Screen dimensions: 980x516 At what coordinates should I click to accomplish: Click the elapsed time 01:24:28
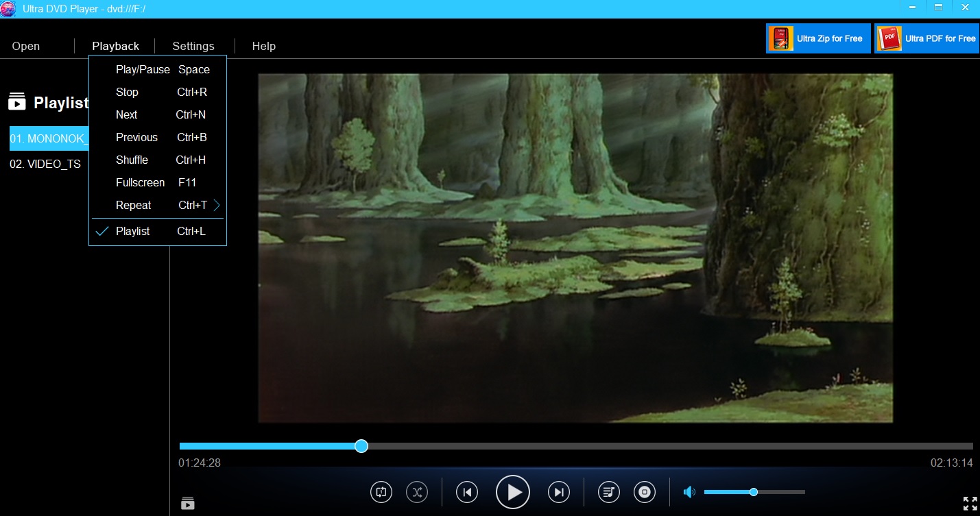(x=200, y=463)
